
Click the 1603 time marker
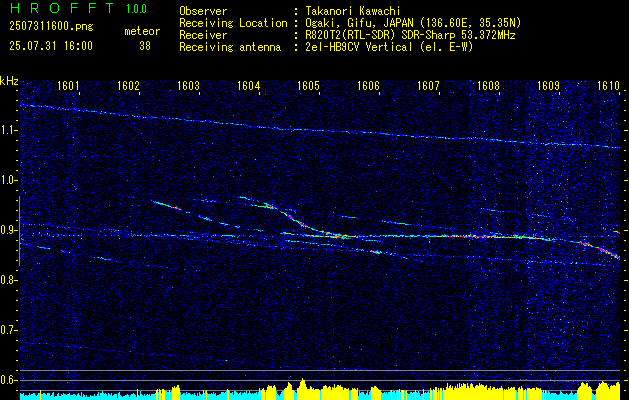[188, 85]
